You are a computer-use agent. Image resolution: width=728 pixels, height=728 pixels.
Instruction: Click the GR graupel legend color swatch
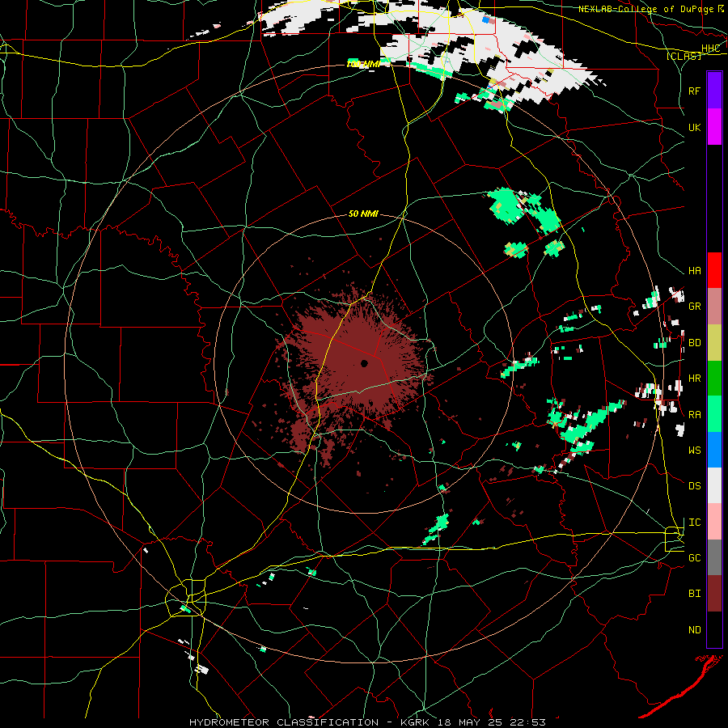[x=714, y=307]
